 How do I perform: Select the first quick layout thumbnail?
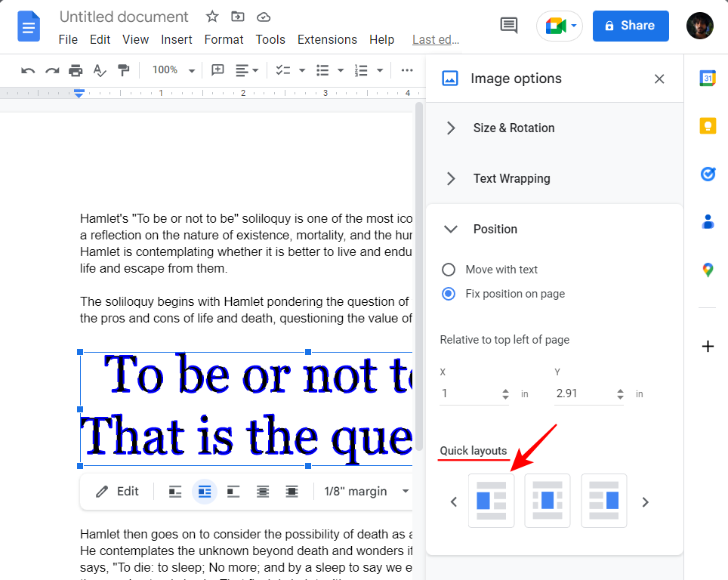tap(491, 501)
